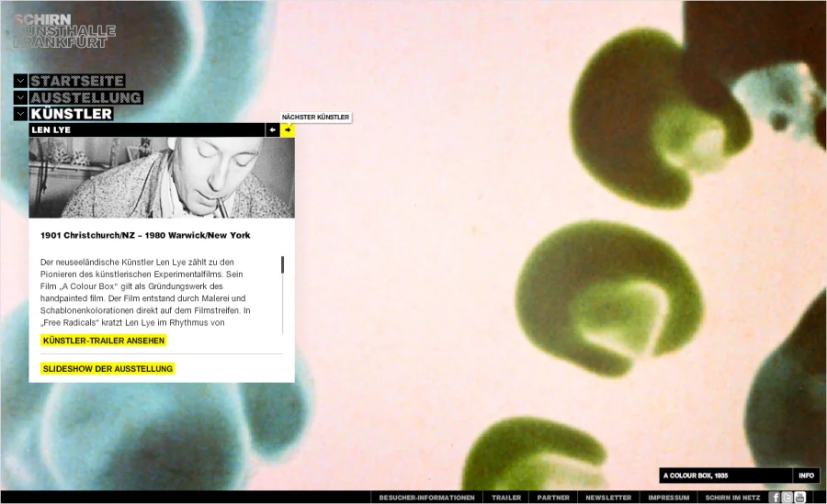Open the Newsletter footer link
This screenshot has height=504, width=827.
608,498
